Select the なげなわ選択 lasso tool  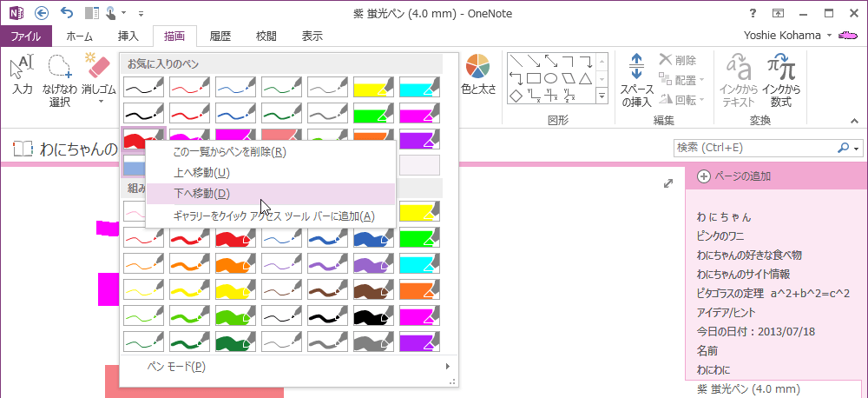point(59,79)
